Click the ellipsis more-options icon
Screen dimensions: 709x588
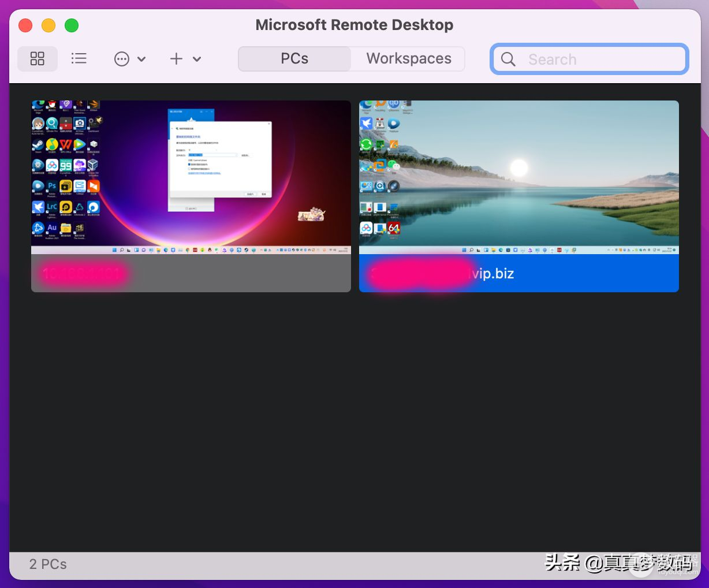pyautogui.click(x=122, y=59)
